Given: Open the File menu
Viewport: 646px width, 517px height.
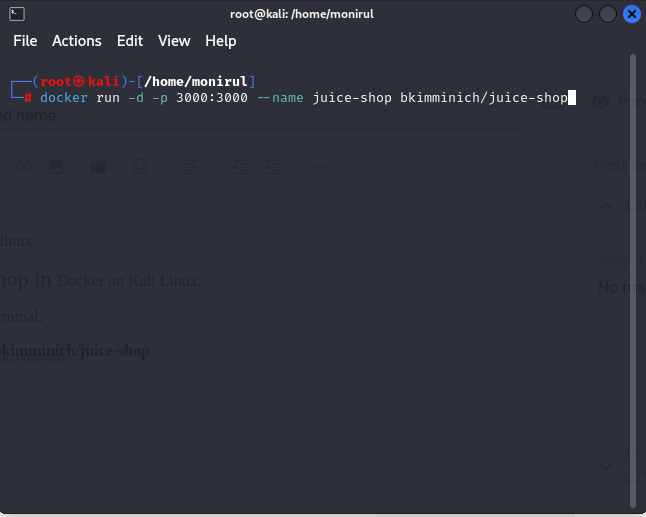Looking at the screenshot, I should point(25,41).
